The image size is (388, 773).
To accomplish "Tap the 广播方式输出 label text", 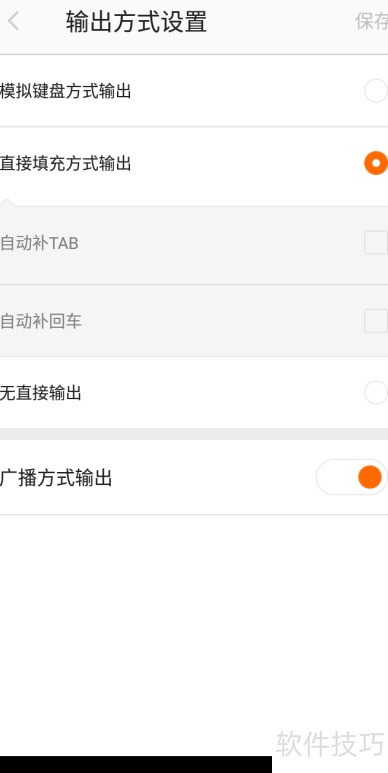I will pos(56,478).
